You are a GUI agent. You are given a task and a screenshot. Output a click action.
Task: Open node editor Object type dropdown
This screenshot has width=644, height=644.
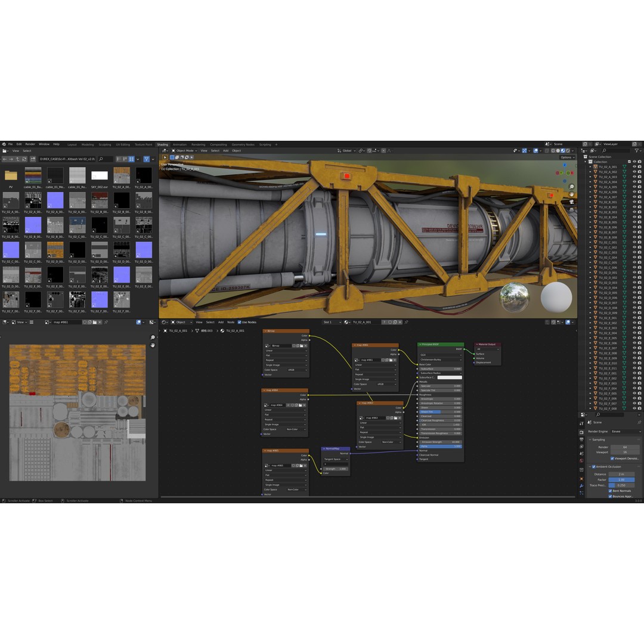pos(182,323)
